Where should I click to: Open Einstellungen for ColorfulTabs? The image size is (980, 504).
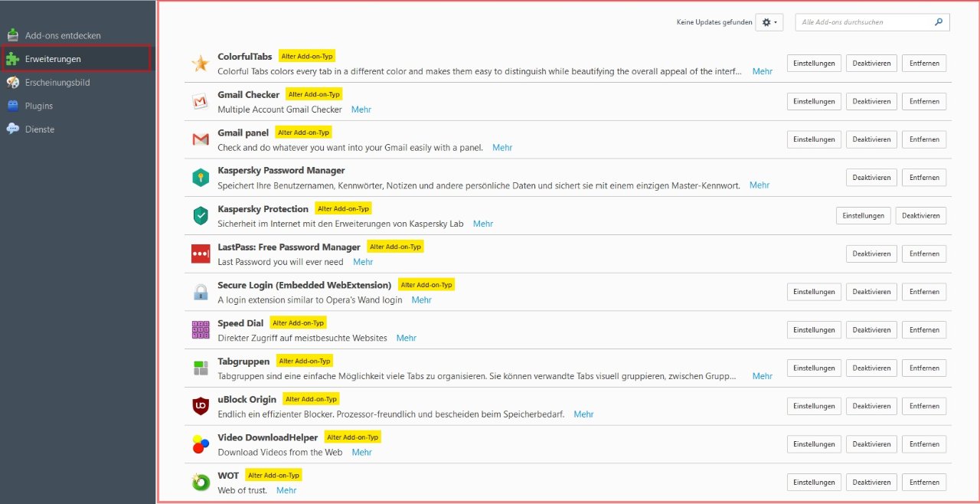point(814,63)
